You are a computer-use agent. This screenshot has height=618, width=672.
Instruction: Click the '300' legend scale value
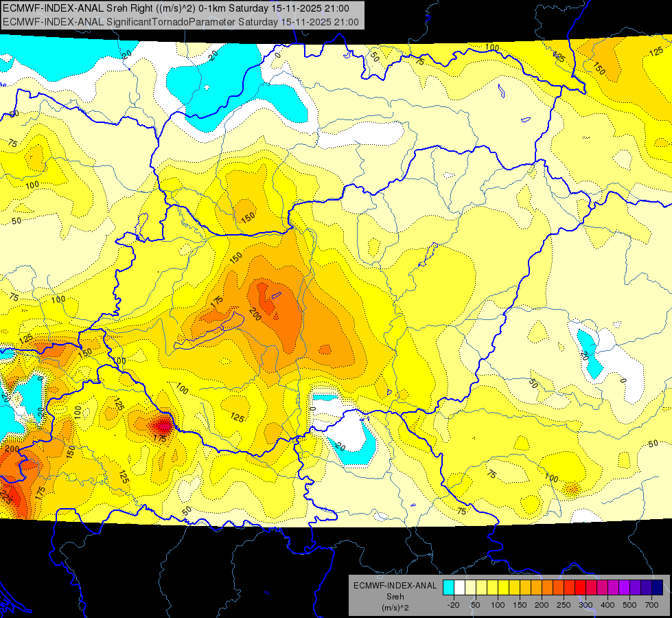[x=586, y=605]
